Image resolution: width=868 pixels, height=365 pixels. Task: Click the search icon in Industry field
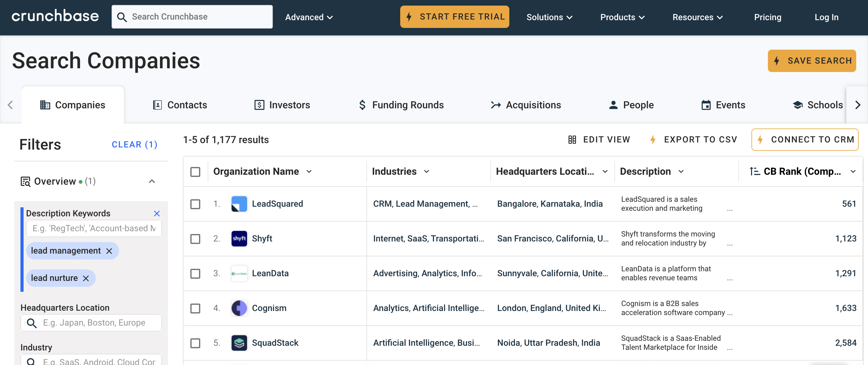coord(31,361)
